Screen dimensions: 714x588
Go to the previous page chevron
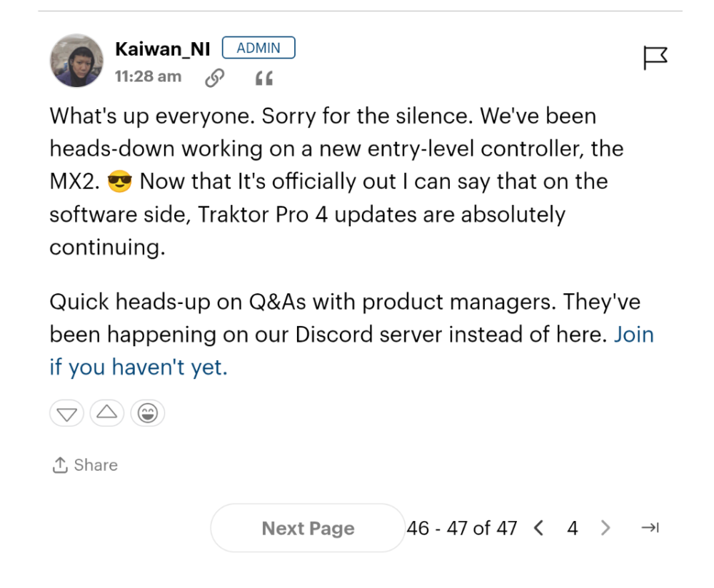[539, 528]
